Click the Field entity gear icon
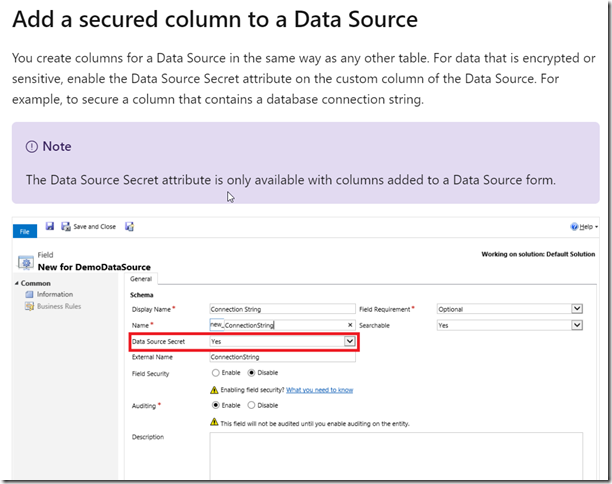 (26, 263)
